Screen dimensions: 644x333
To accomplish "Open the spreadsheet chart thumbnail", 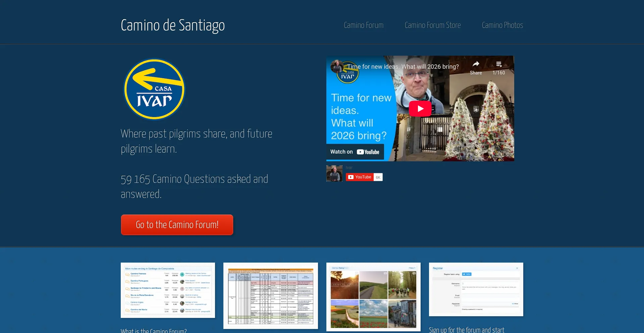I will click(x=270, y=296).
